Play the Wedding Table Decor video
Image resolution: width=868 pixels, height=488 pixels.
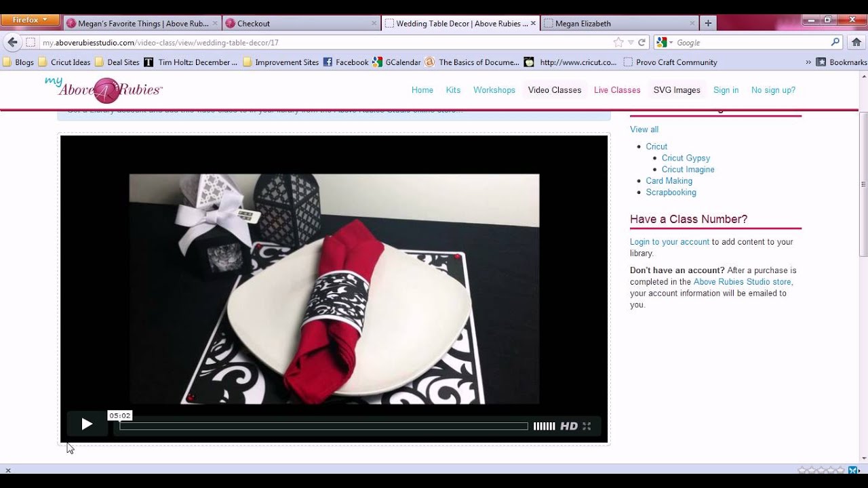[87, 424]
